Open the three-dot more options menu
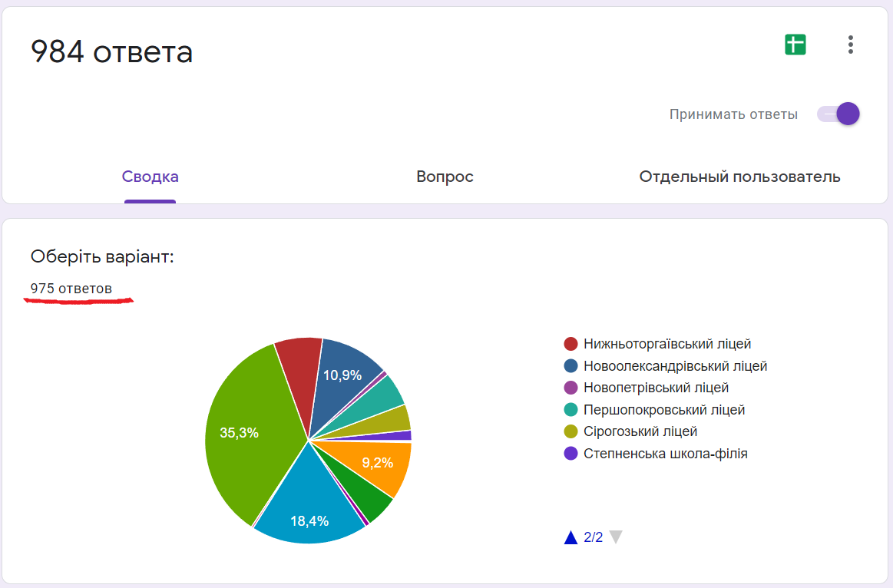893x588 pixels. coord(850,45)
